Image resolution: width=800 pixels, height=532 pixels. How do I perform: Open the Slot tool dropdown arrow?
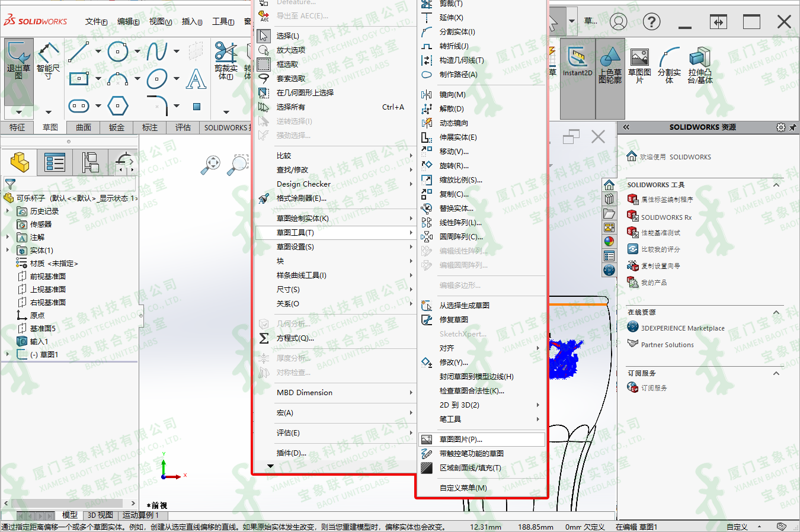pos(98,106)
